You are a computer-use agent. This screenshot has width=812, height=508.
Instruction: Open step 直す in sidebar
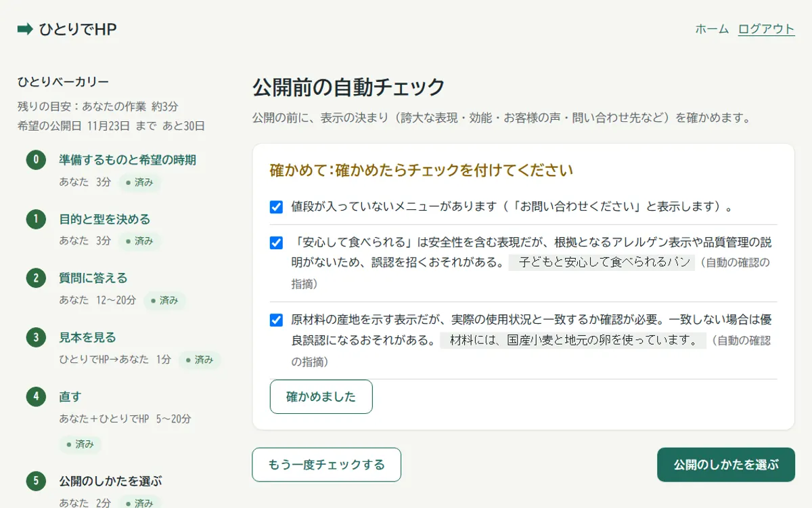70,397
